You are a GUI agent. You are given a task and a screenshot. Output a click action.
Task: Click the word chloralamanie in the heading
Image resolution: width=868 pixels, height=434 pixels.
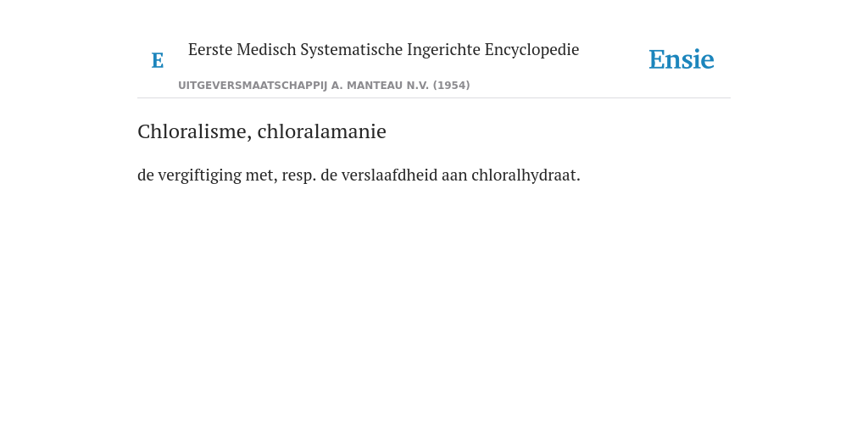click(321, 131)
